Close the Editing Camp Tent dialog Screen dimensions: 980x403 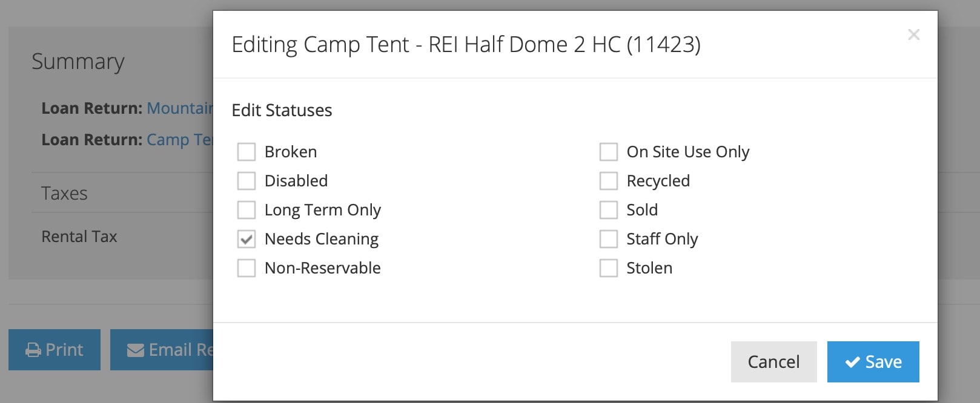(913, 35)
